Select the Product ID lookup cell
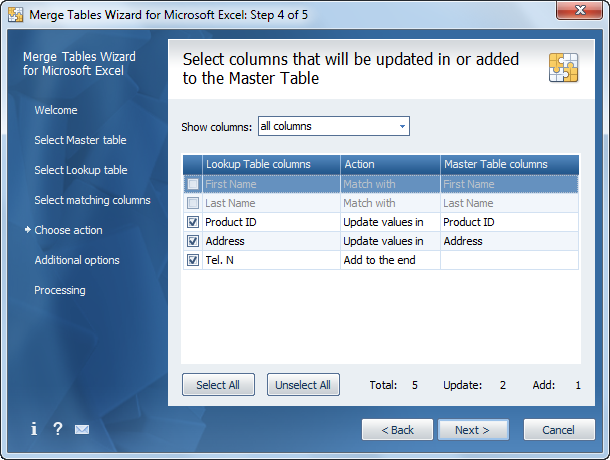The height and width of the screenshot is (460, 610). 271,222
